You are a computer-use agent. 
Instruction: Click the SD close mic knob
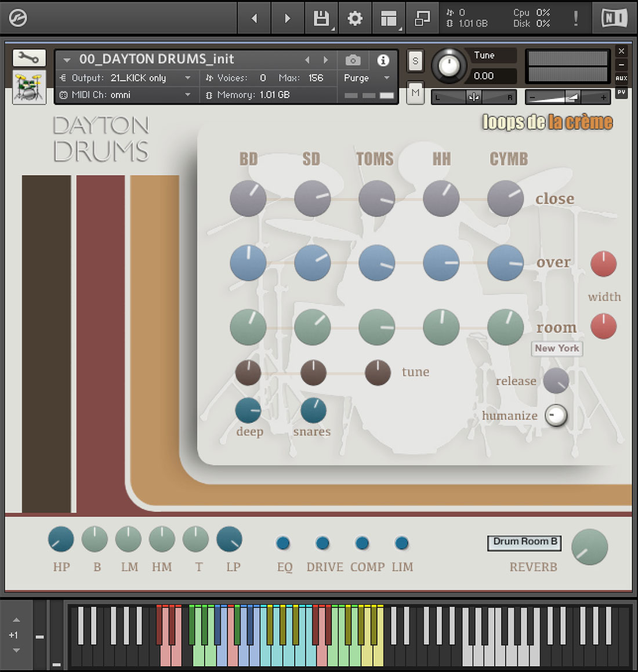pos(312,198)
